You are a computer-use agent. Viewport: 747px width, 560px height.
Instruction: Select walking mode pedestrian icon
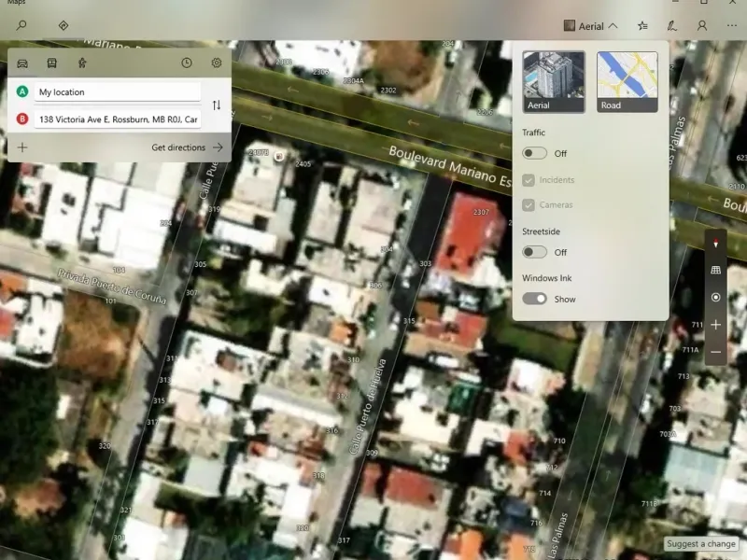(82, 63)
